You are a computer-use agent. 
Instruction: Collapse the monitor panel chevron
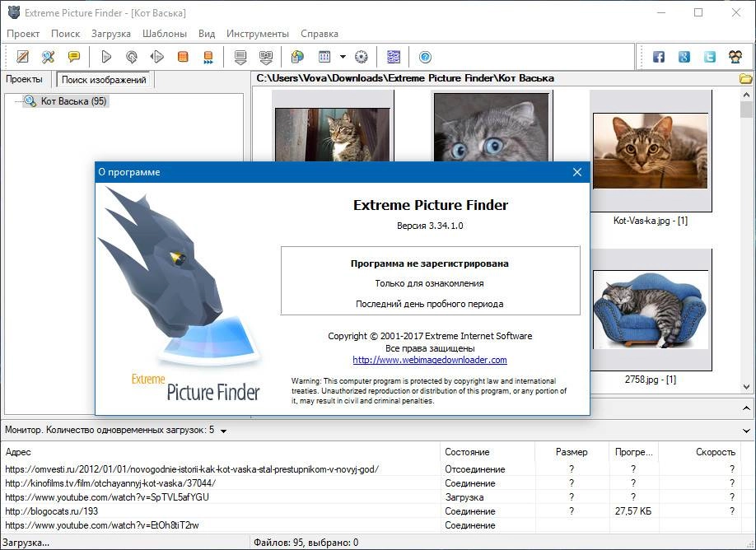point(746,431)
